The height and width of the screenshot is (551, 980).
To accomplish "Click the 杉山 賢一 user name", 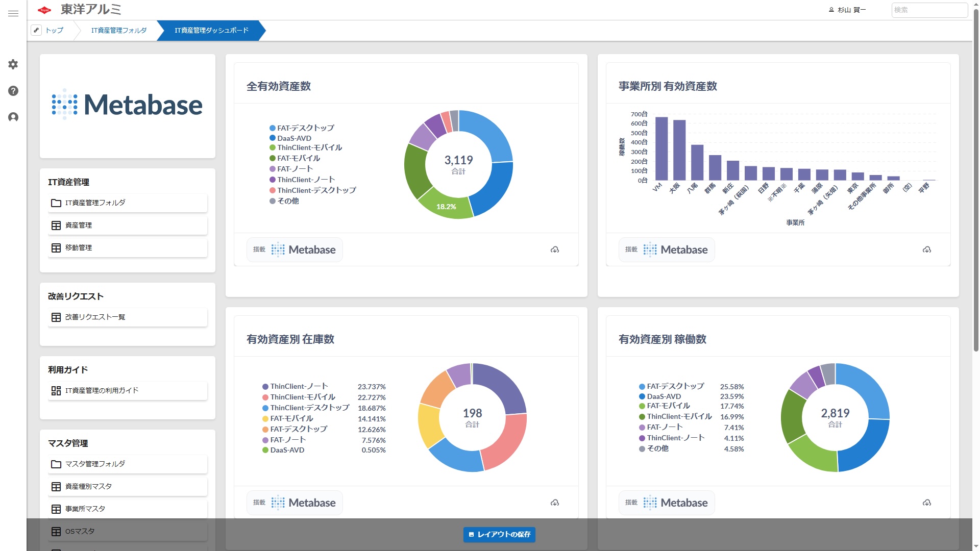I will pyautogui.click(x=851, y=10).
